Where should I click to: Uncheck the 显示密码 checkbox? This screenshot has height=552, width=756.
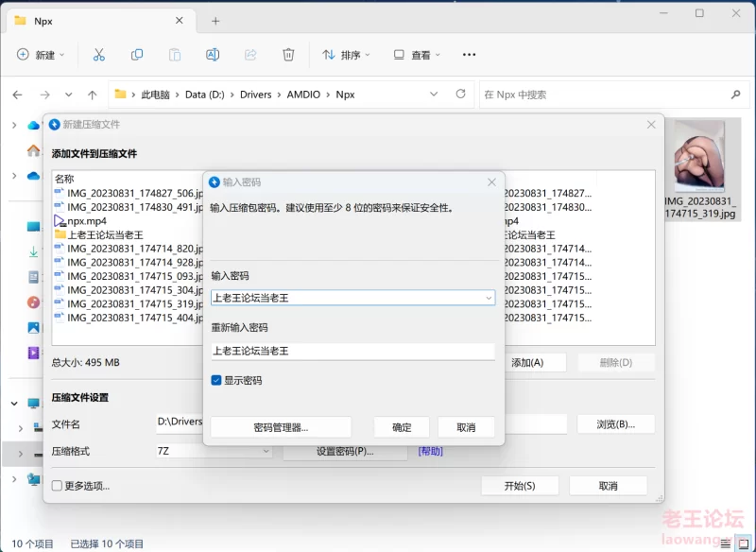click(x=217, y=380)
